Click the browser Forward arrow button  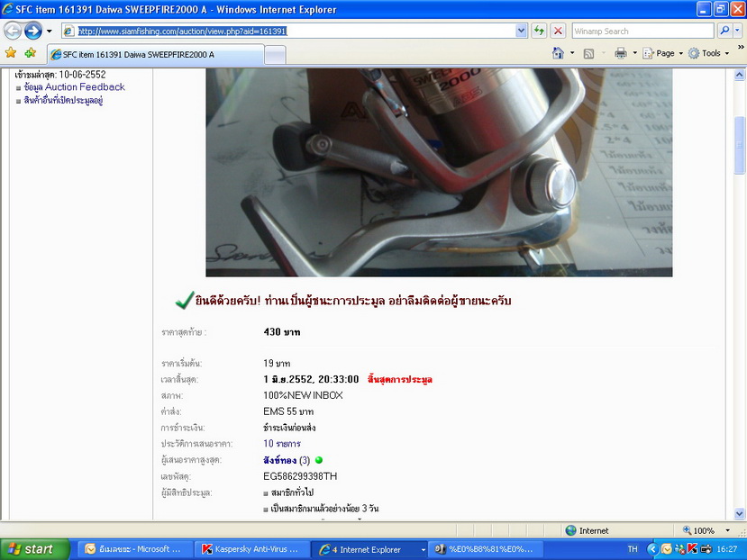tap(32, 31)
